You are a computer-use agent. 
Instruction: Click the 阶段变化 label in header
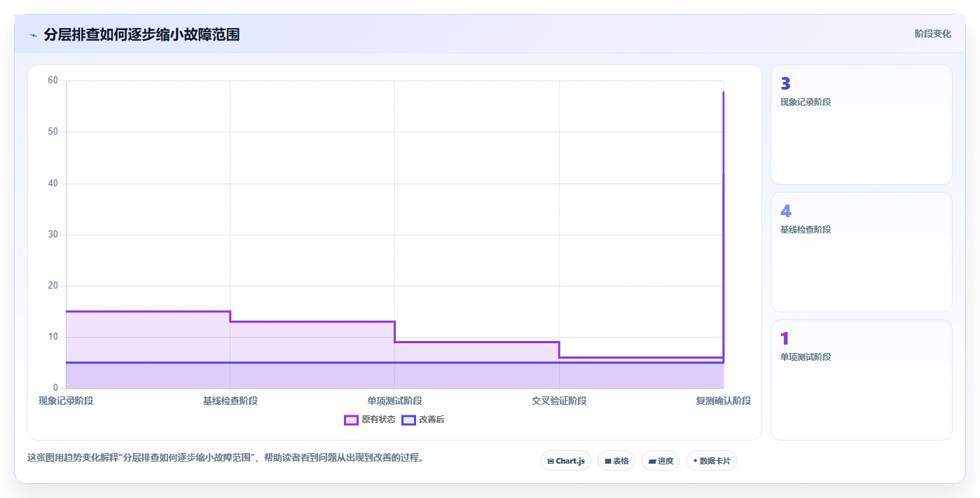(x=933, y=34)
